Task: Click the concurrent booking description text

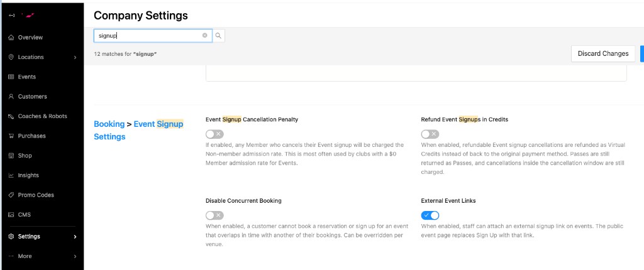Action: pyautogui.click(x=306, y=235)
